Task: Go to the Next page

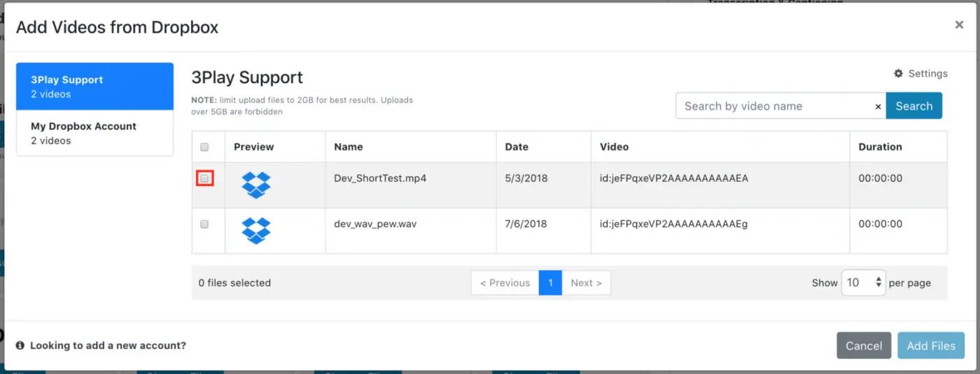Action: tap(586, 282)
